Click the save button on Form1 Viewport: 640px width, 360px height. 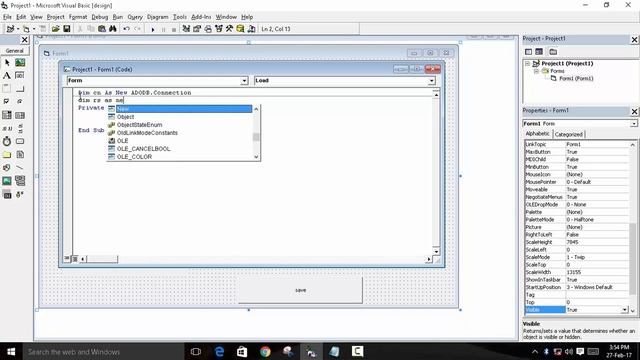300,290
